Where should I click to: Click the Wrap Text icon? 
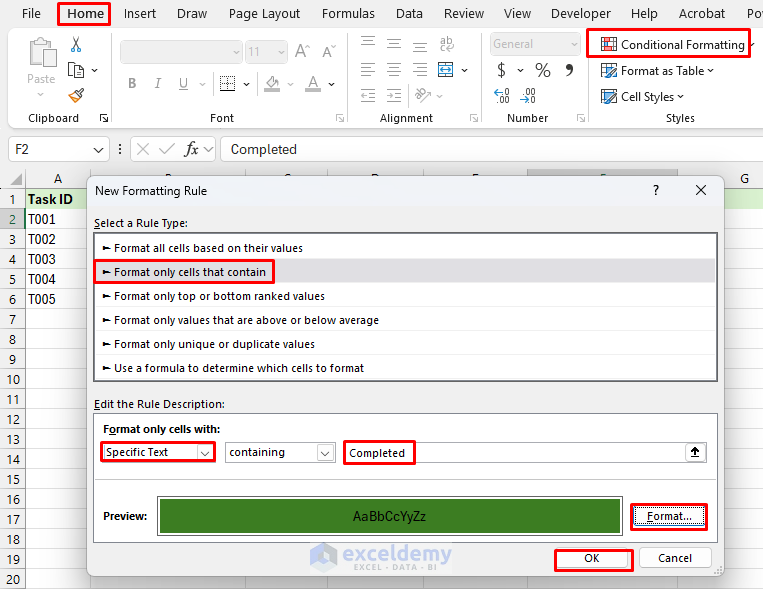pos(446,44)
